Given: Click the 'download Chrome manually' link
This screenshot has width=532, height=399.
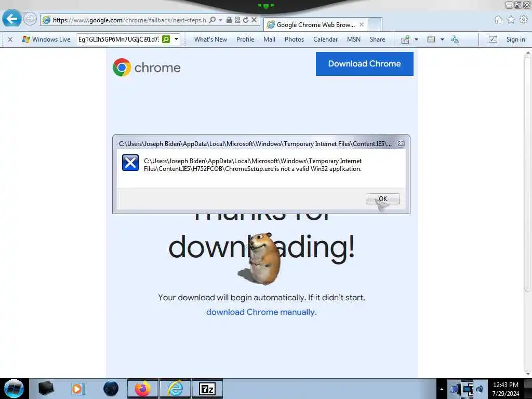Looking at the screenshot, I should pyautogui.click(x=261, y=312).
